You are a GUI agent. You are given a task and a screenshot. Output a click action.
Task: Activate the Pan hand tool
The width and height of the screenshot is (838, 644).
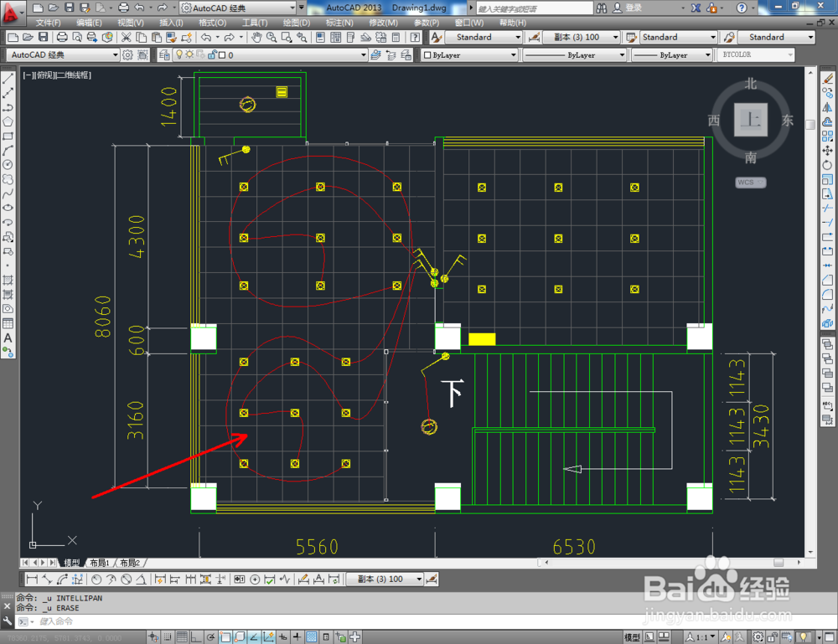point(256,37)
